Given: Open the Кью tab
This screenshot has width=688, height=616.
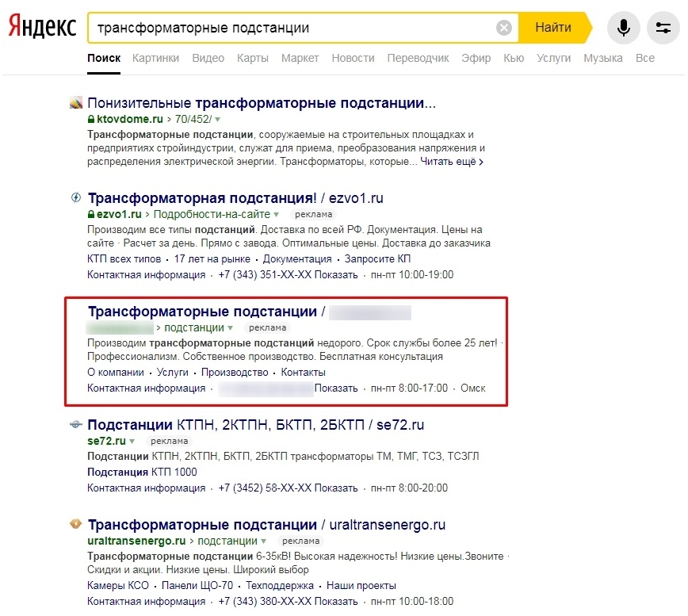Looking at the screenshot, I should (x=514, y=58).
